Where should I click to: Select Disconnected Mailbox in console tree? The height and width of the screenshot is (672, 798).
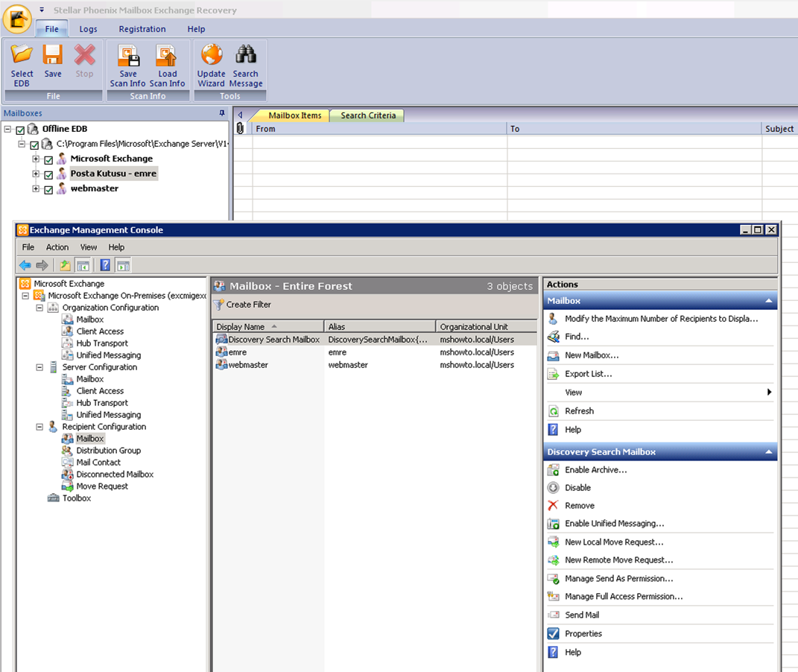click(115, 475)
